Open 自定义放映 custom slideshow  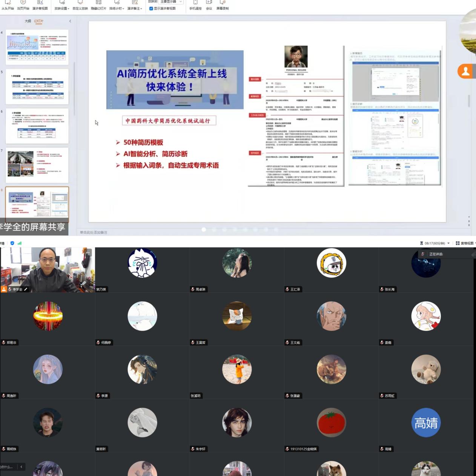click(80, 3)
